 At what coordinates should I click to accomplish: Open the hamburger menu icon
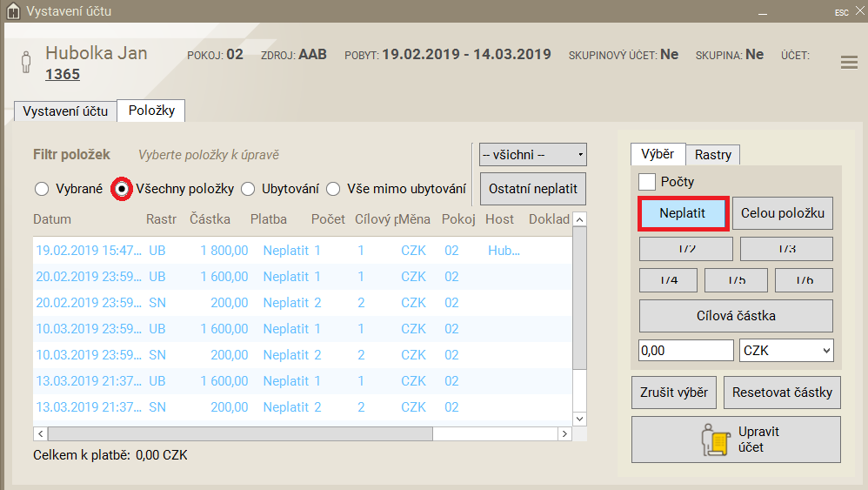point(849,62)
